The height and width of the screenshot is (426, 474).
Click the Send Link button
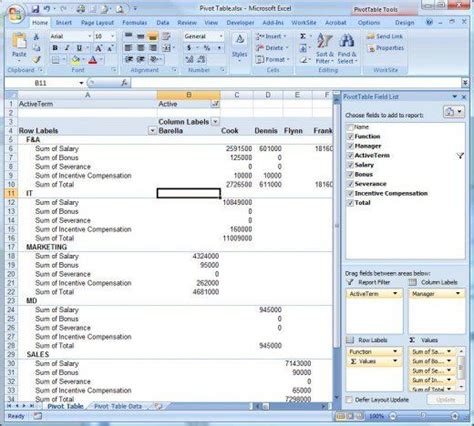pos(385,36)
